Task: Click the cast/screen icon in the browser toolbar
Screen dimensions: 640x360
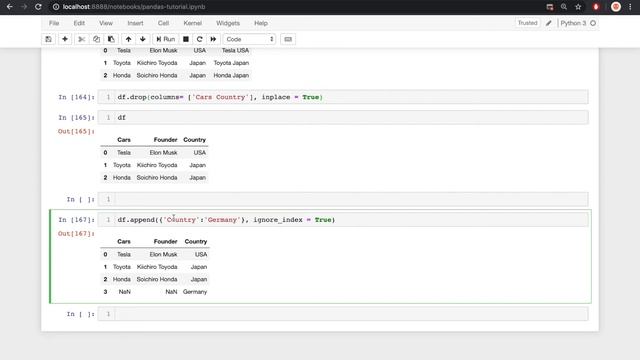Action: pyautogui.click(x=550, y=7)
